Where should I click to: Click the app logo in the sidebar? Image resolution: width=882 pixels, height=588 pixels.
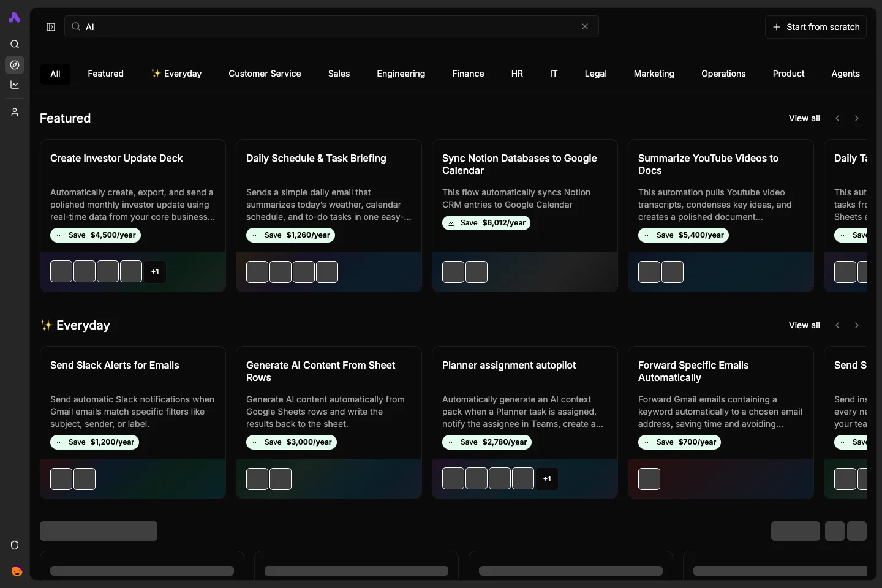[15, 18]
